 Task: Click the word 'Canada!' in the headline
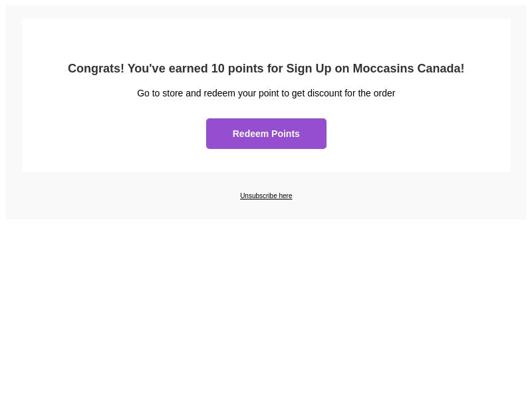tap(441, 68)
